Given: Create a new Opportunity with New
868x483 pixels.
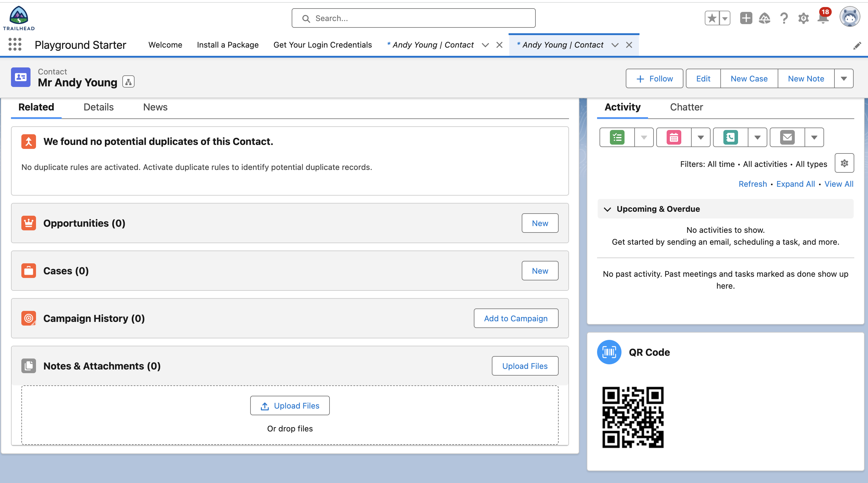Looking at the screenshot, I should click(x=540, y=223).
